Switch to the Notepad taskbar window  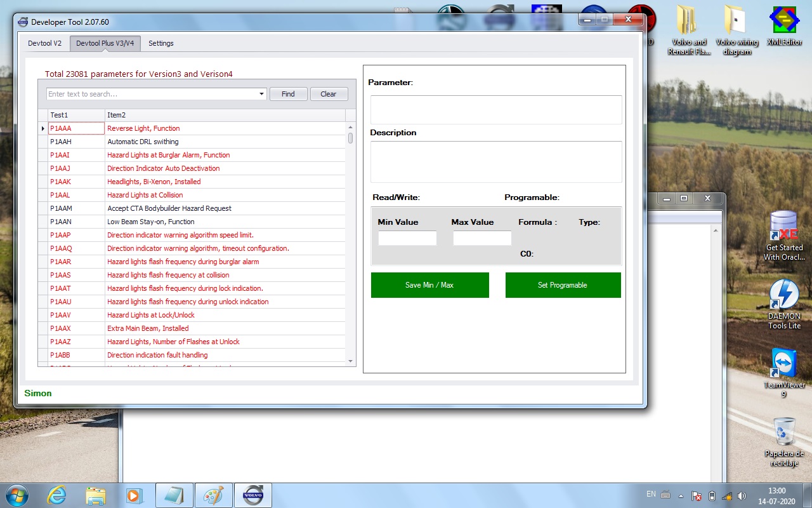click(174, 495)
